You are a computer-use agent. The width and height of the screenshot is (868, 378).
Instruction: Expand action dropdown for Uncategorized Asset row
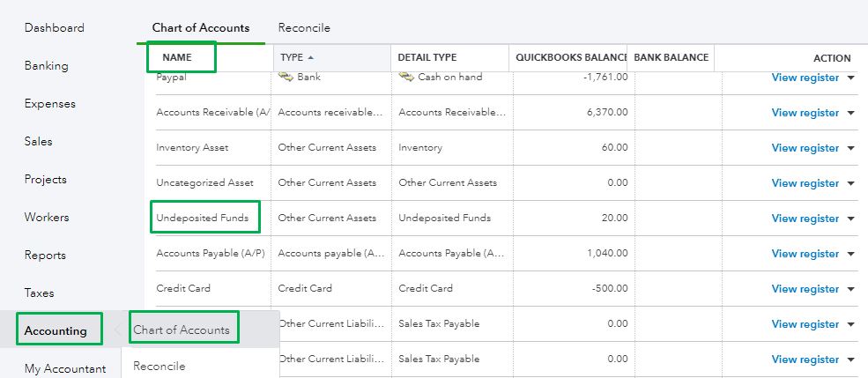coord(851,183)
